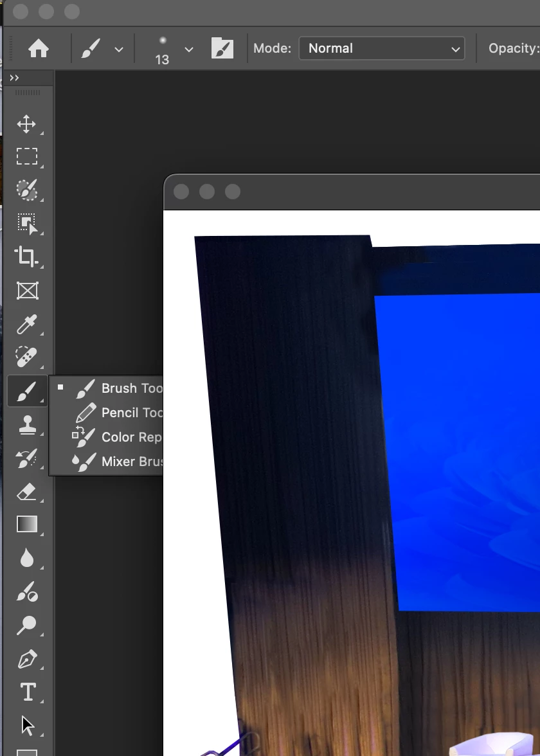
Task: Select the Eraser tool
Action: 26,492
